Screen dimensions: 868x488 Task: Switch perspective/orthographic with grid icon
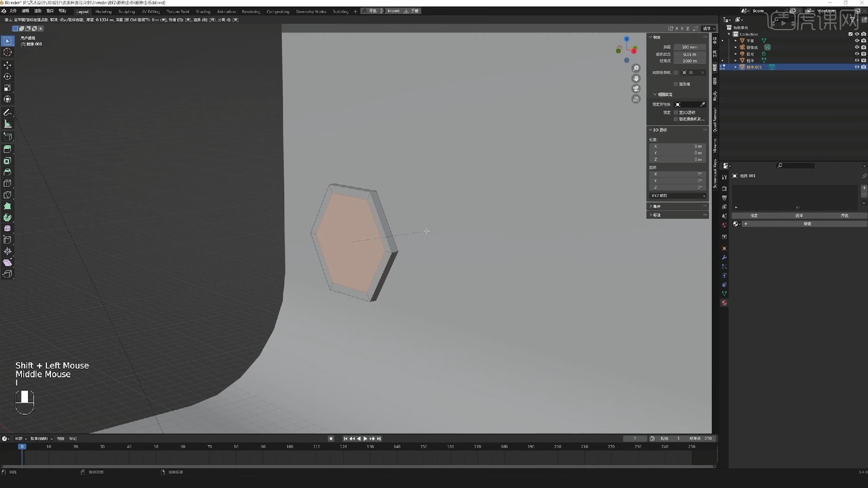[636, 99]
